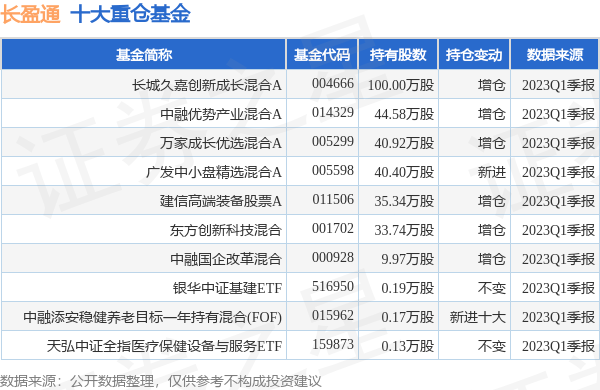Click the 100.00万股 holdings value
This screenshot has width=600, height=390.
tap(401, 85)
